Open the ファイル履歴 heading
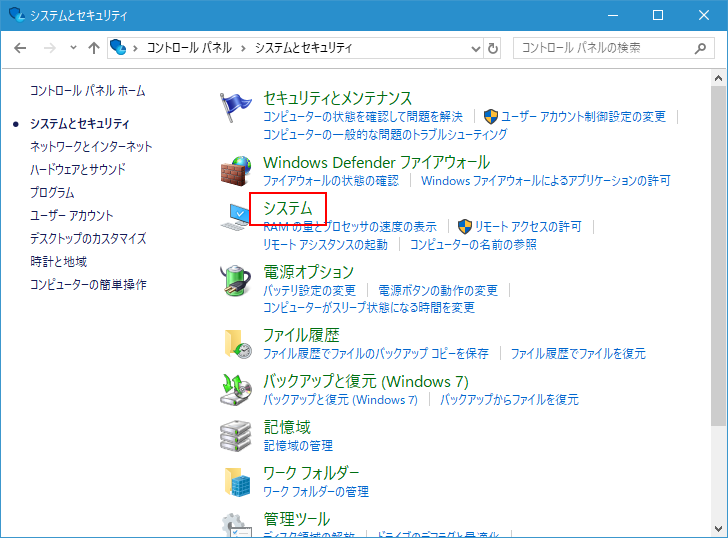The image size is (728, 538). [x=301, y=335]
